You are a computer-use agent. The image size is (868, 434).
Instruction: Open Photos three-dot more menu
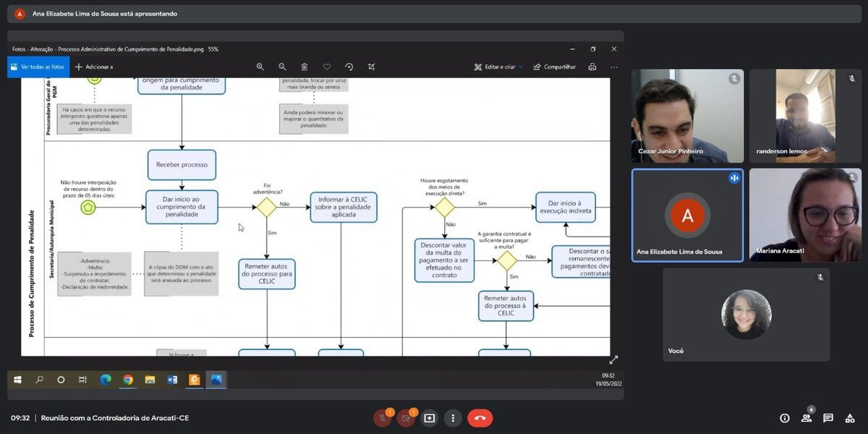(x=614, y=67)
